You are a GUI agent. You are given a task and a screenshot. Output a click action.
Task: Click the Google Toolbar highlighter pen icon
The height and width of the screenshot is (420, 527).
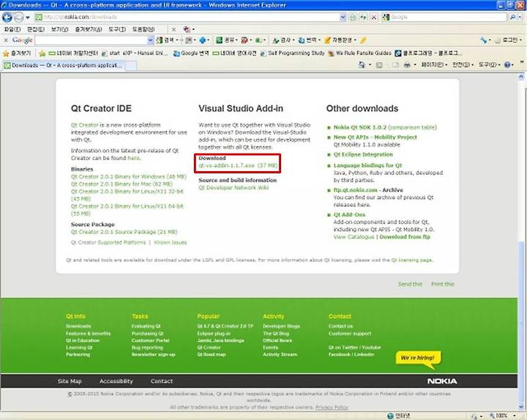(x=362, y=40)
